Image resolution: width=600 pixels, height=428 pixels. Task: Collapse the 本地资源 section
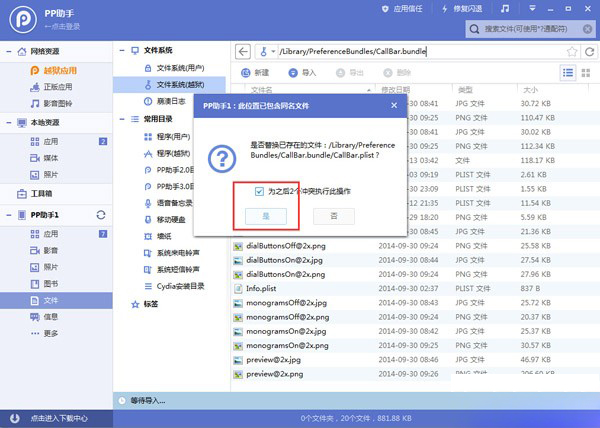click(x=8, y=123)
